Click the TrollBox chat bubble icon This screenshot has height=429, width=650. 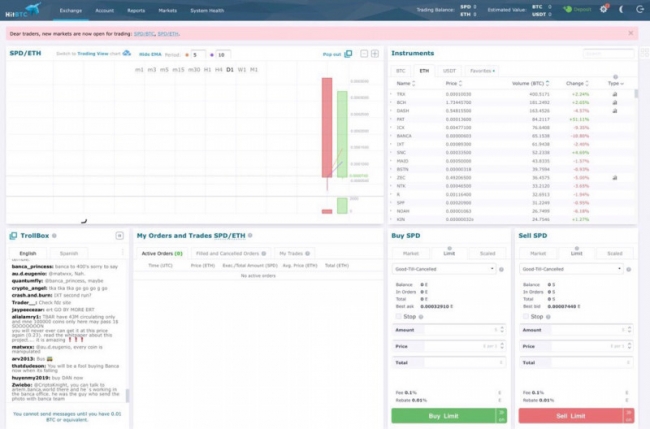coord(13,236)
